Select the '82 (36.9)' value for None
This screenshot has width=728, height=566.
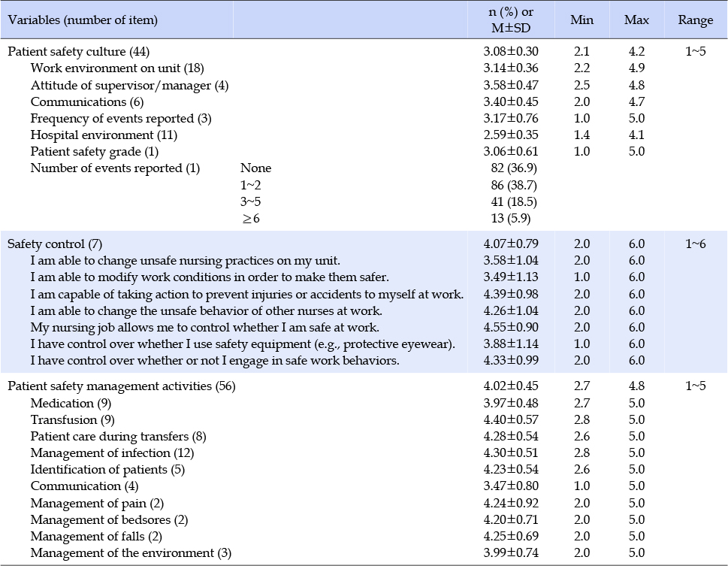click(x=513, y=168)
